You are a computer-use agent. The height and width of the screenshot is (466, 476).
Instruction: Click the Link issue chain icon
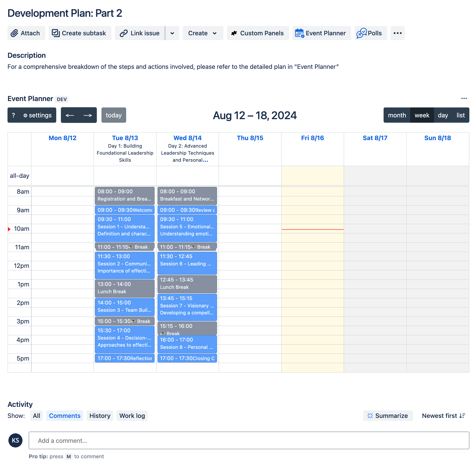pyautogui.click(x=124, y=33)
